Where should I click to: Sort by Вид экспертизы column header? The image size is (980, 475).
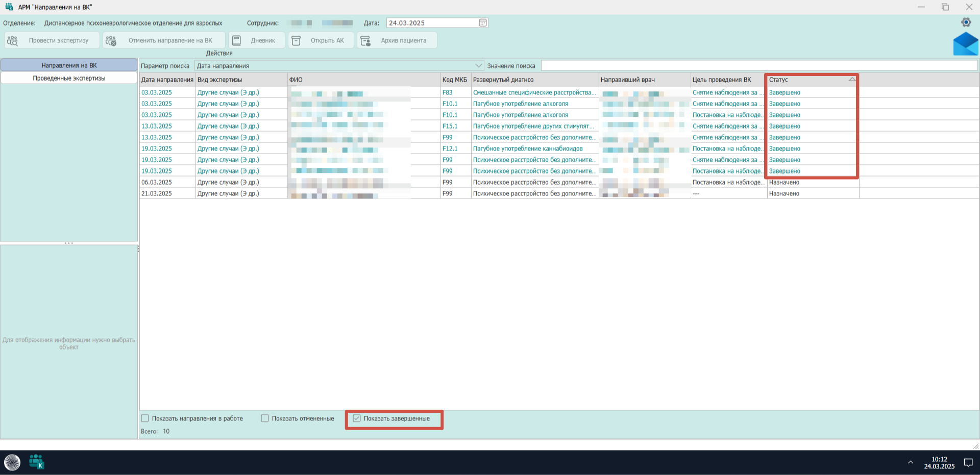pyautogui.click(x=241, y=80)
